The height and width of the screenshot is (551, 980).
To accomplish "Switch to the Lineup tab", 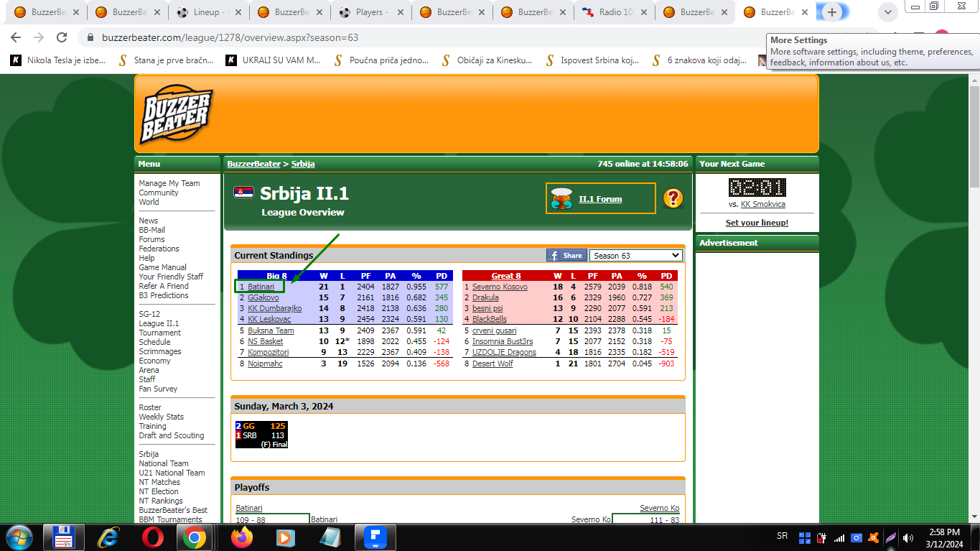I will 209,12.
